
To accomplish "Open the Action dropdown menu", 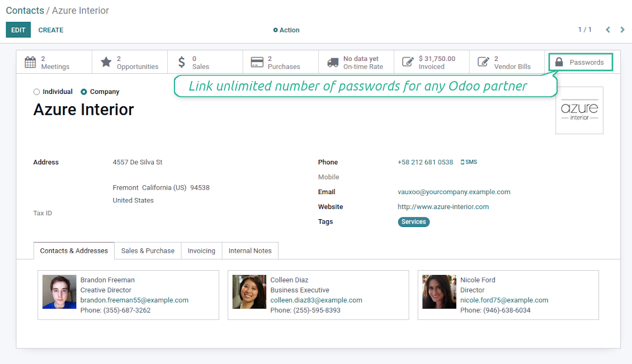I will [x=286, y=30].
